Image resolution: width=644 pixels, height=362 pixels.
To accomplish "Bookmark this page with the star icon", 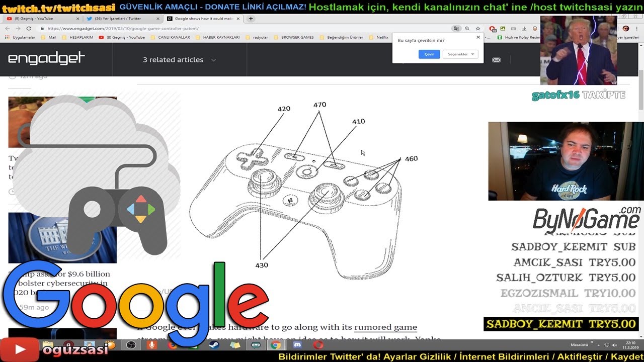I will click(x=478, y=29).
